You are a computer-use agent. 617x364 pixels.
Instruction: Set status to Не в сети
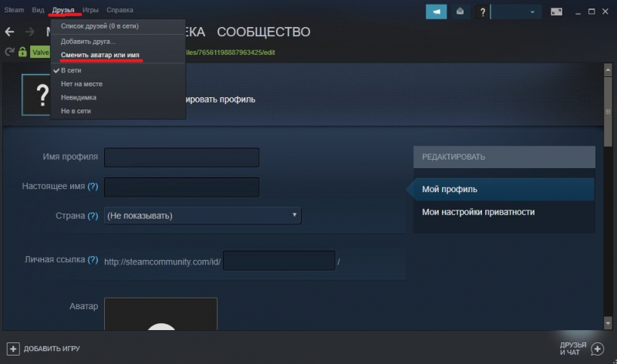76,111
